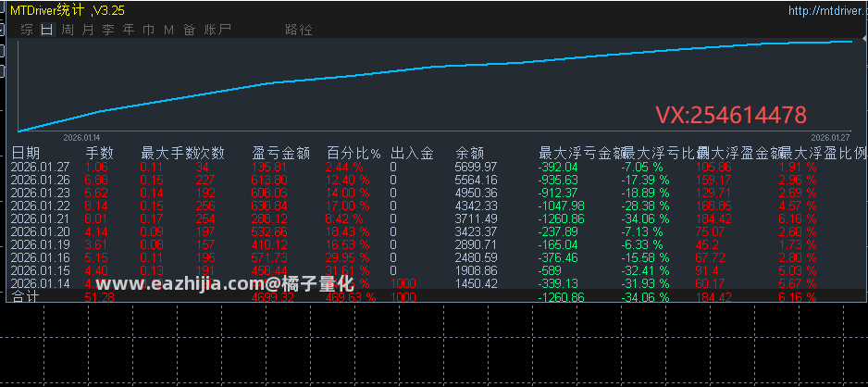Click profit amount 613.80
This screenshot has height=387, width=868.
pos(269,180)
